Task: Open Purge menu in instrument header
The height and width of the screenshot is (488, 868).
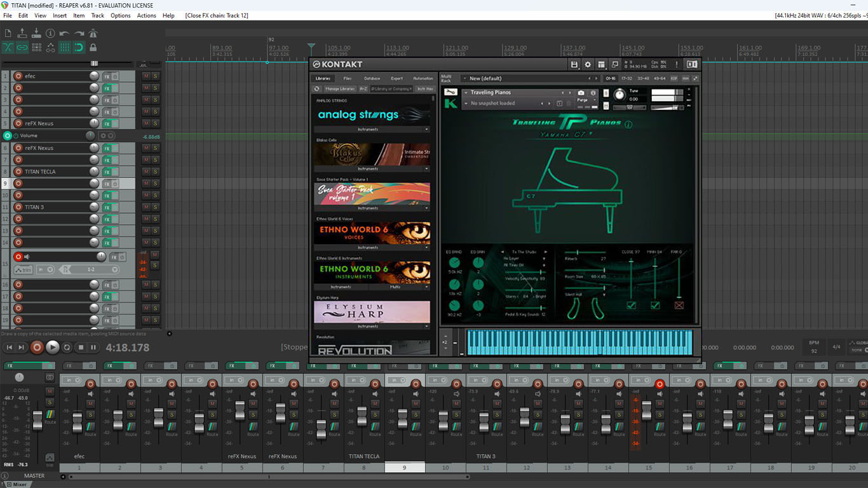Action: click(586, 100)
